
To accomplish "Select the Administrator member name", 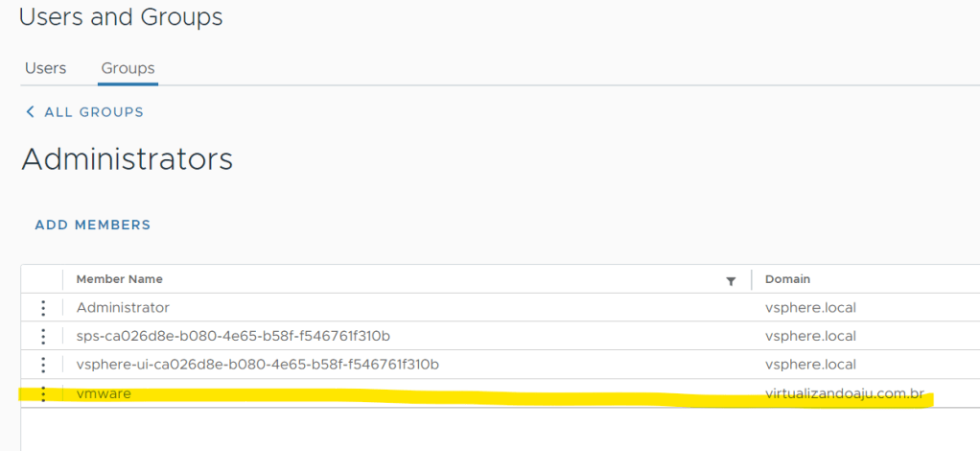I will [123, 308].
